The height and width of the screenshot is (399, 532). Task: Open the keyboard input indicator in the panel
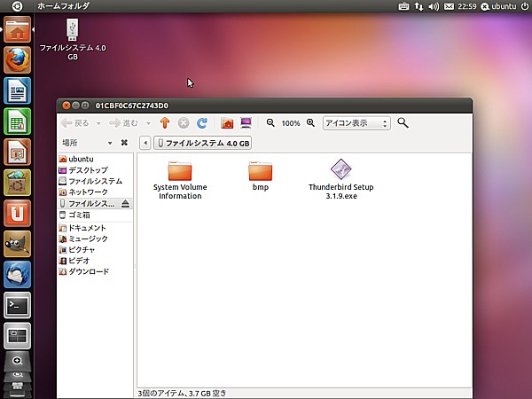(403, 6)
